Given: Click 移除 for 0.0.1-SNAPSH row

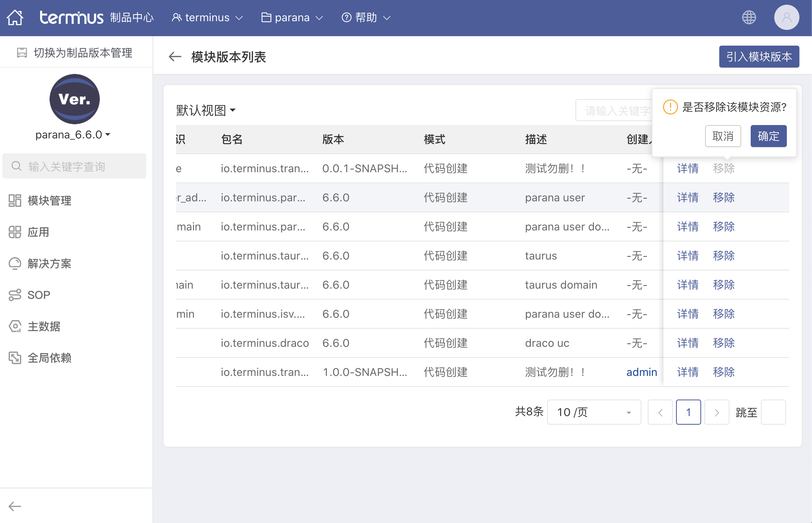Looking at the screenshot, I should [724, 168].
